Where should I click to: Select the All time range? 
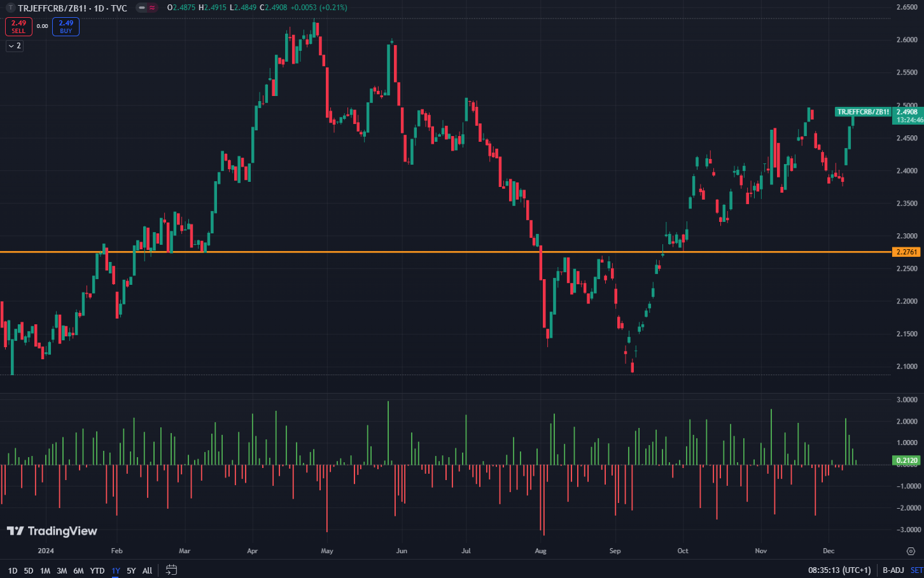[147, 570]
